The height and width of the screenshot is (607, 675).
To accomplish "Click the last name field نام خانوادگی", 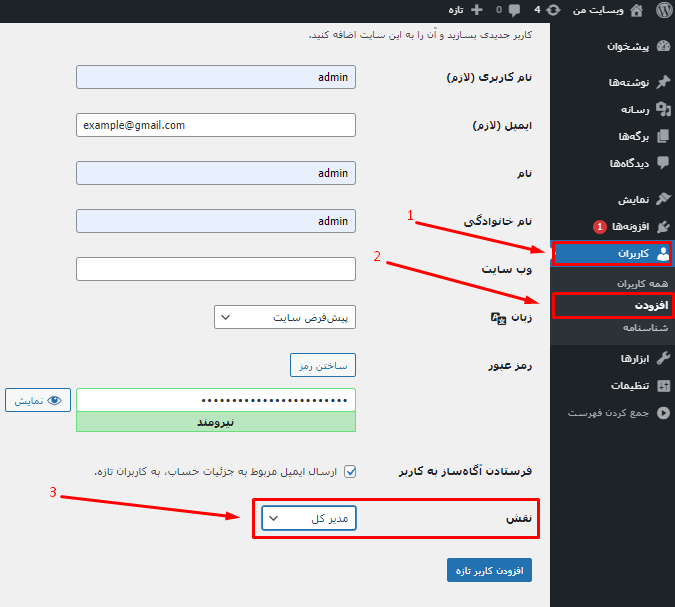I will (x=216, y=221).
